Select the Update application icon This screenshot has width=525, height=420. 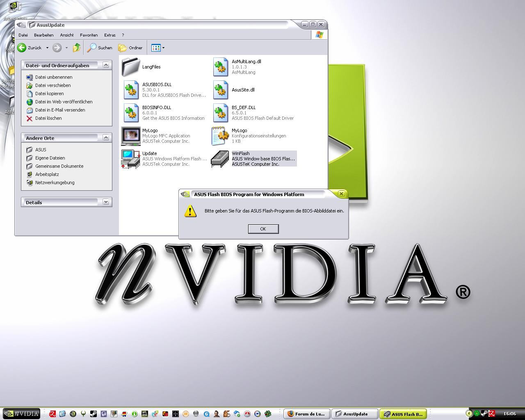click(x=131, y=159)
